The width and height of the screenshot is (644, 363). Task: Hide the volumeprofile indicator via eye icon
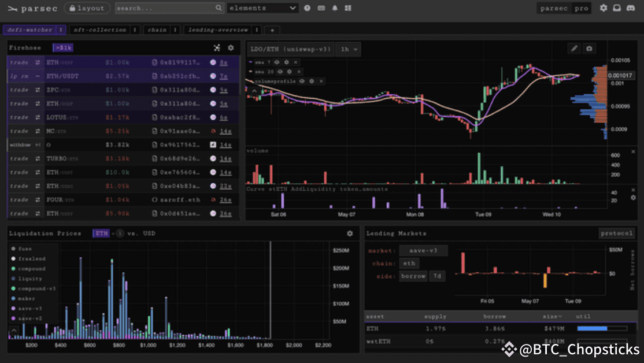click(301, 82)
